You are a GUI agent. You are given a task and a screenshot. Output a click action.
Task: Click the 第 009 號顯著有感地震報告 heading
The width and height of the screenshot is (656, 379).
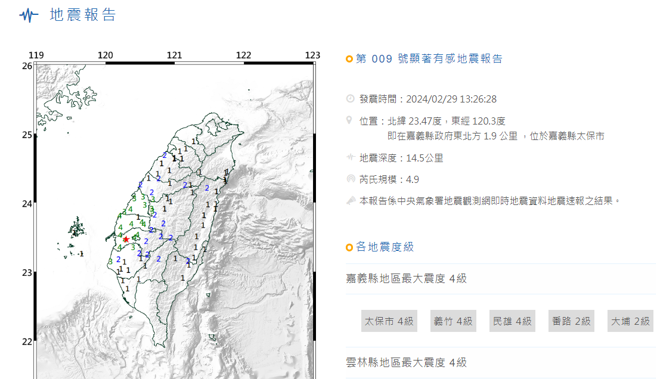(x=429, y=59)
